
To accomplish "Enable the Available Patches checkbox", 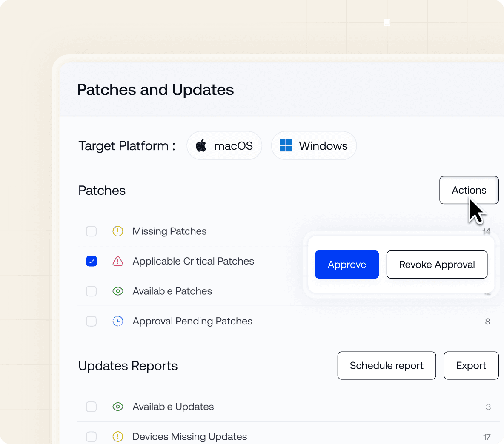I will coord(91,291).
